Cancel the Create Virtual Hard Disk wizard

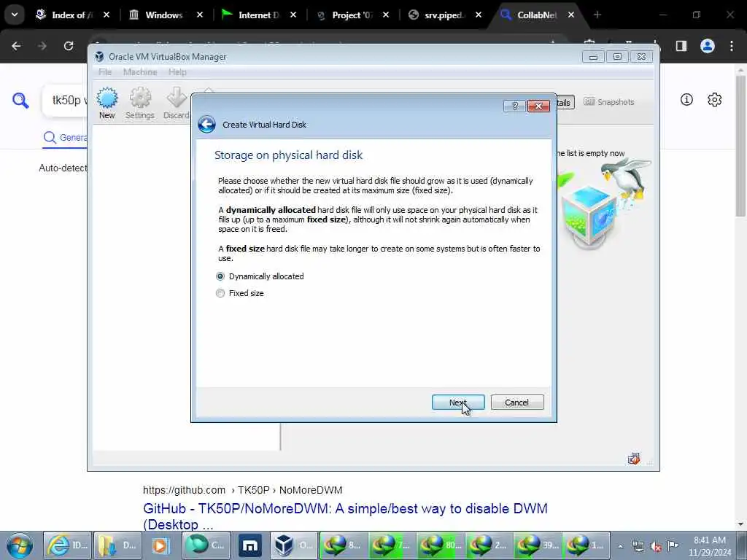[x=517, y=402]
